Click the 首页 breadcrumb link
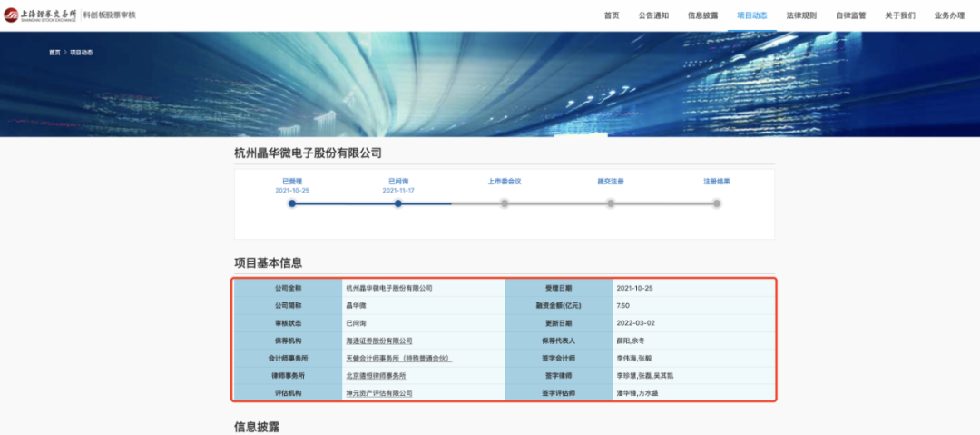Image resolution: width=980 pixels, height=435 pixels. (x=54, y=53)
